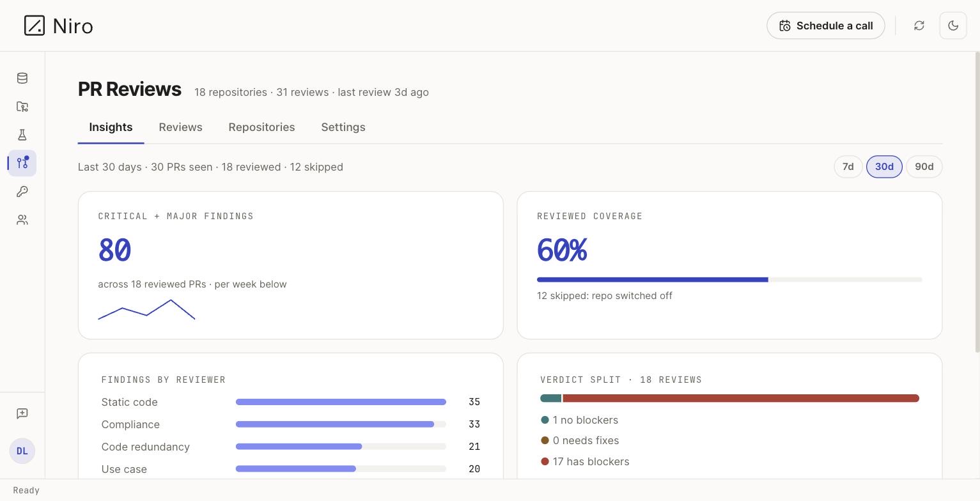Switch to the Reviews tab

180,127
